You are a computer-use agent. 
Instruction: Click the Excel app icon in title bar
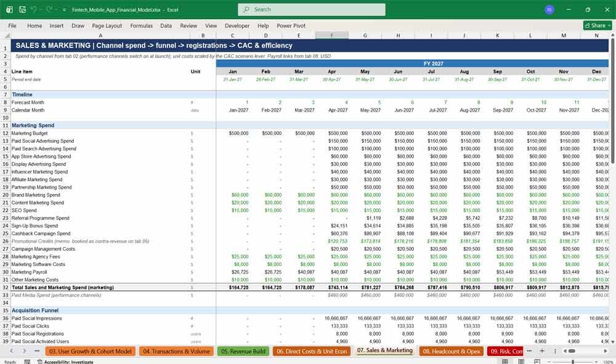[9, 9]
